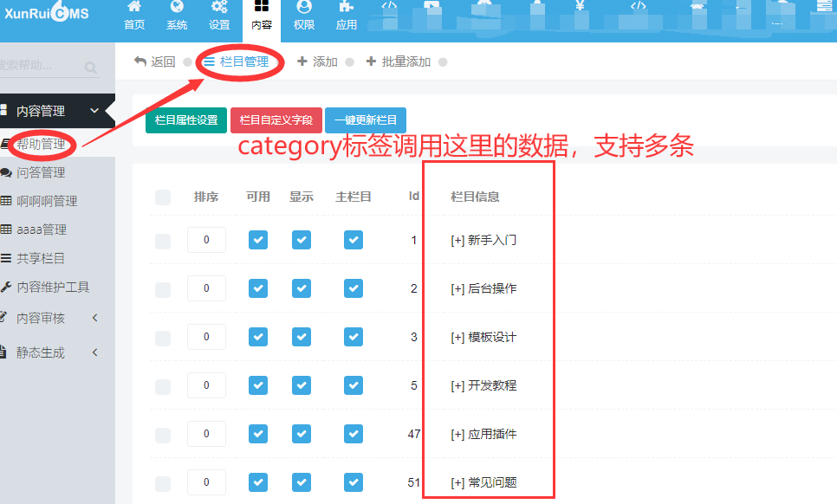Click the magnifier search icon
This screenshot has width=837, height=504.
[91, 68]
